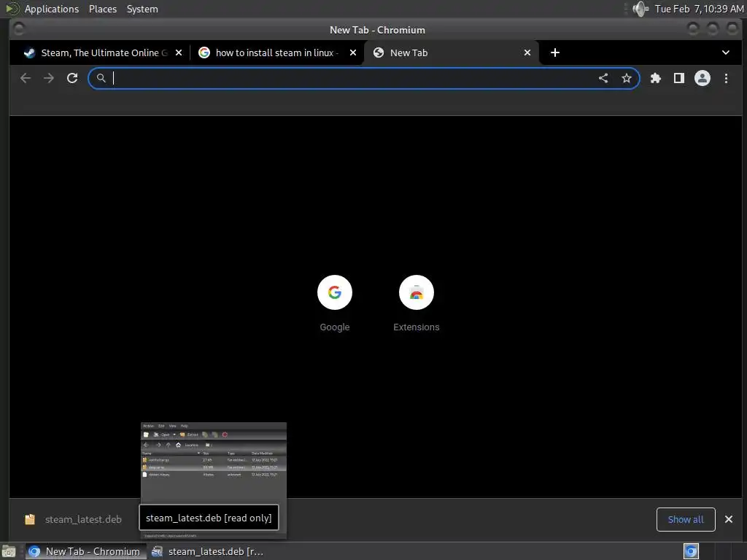
Task: Close the New Tab tab
Action: pos(527,52)
